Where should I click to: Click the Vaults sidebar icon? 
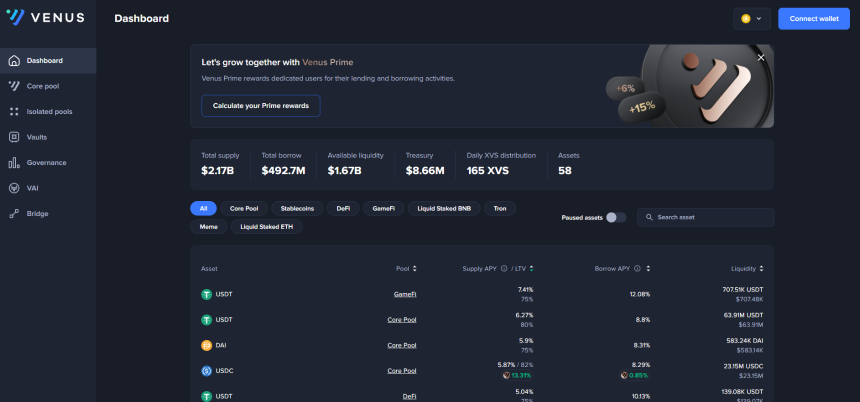click(14, 137)
